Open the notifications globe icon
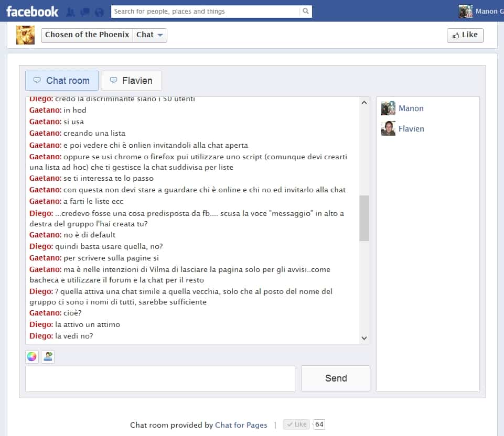The height and width of the screenshot is (436, 504). (x=100, y=12)
